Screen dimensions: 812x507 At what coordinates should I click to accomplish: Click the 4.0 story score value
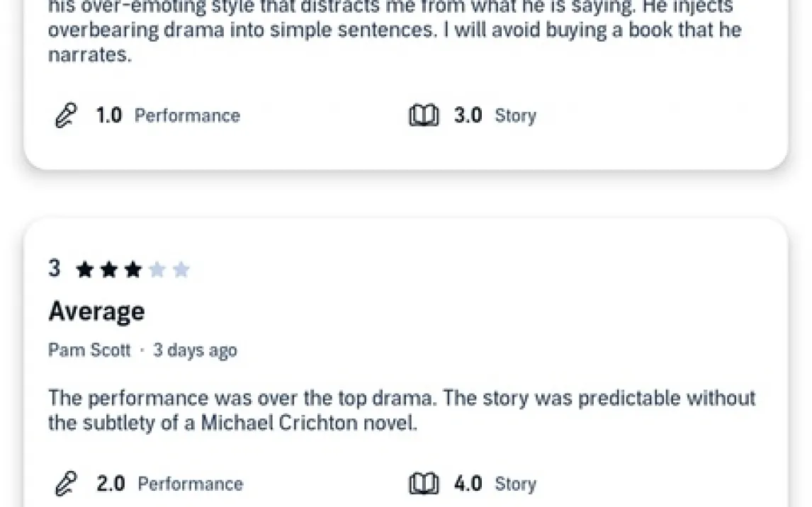(468, 484)
